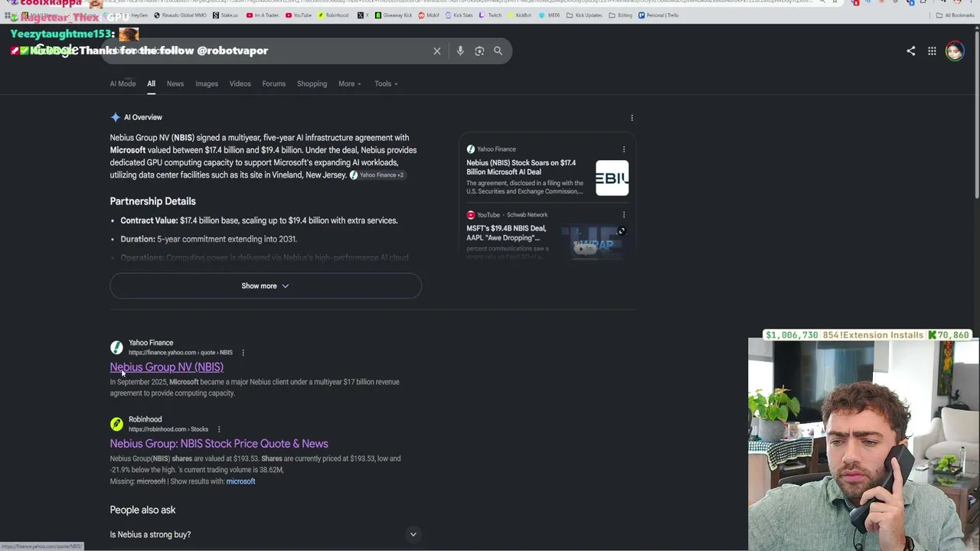Click the share icon near the apps grid
Viewport: 980px width, 551px height.
[911, 51]
